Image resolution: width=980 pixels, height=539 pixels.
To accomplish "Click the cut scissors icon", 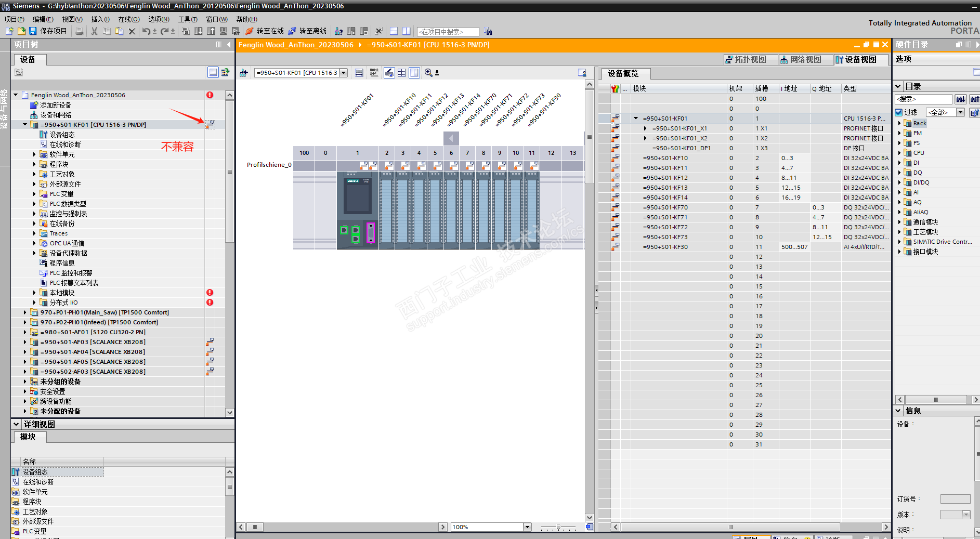I will [x=94, y=31].
